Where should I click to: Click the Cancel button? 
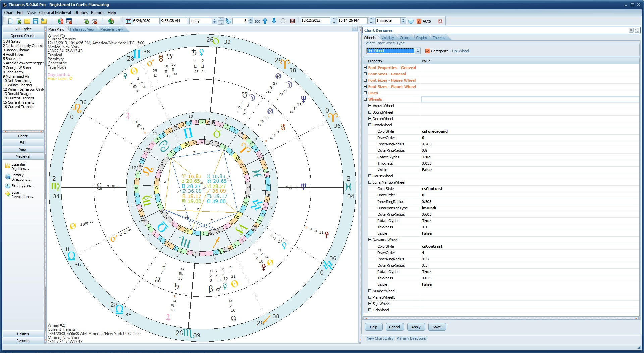click(x=394, y=327)
